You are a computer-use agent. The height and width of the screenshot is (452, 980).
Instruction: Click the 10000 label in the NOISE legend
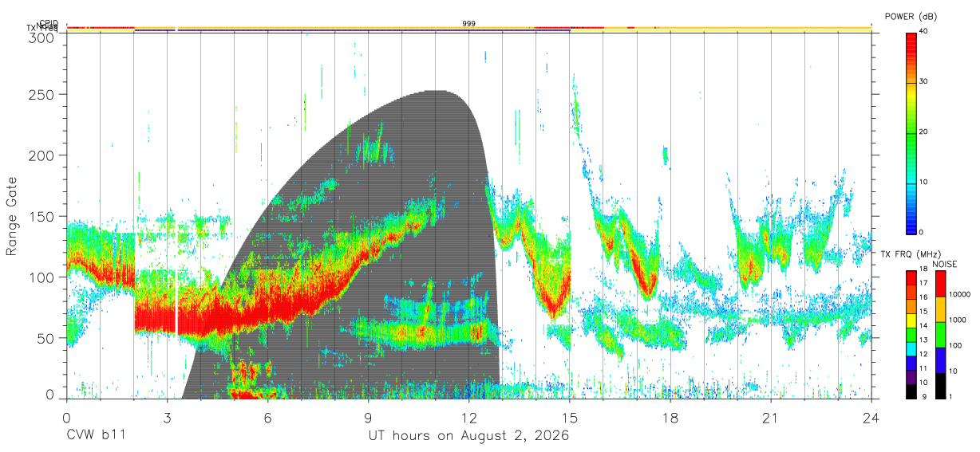(961, 294)
